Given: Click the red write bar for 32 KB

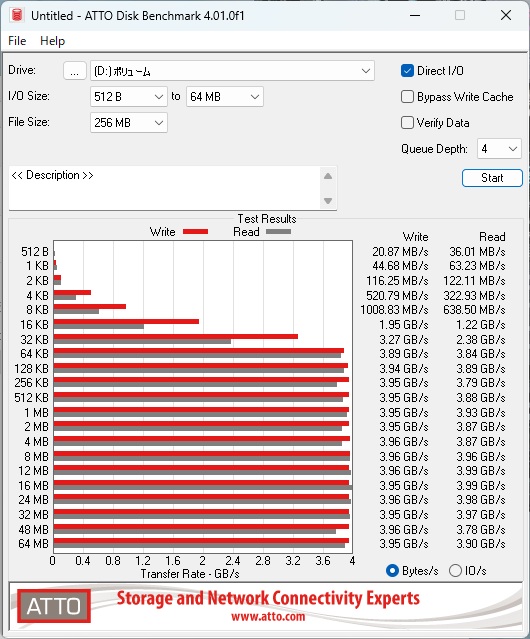Looking at the screenshot, I should (176, 337).
